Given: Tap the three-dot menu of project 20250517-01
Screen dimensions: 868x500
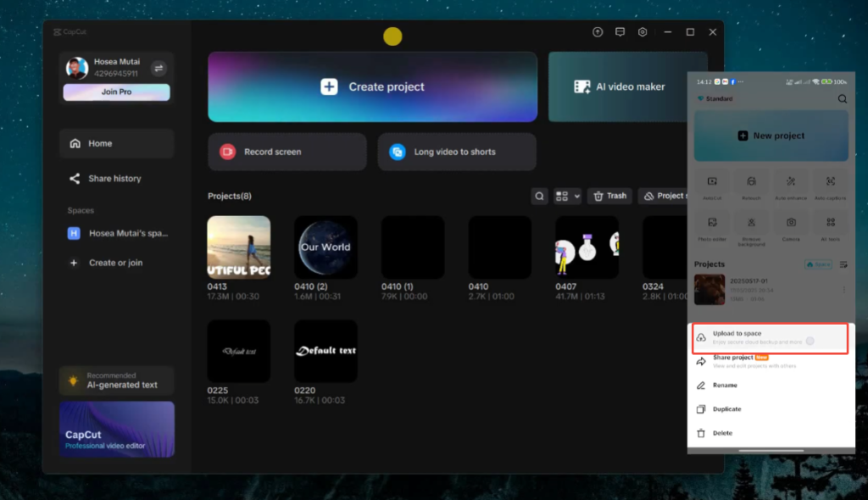Looking at the screenshot, I should 843,290.
